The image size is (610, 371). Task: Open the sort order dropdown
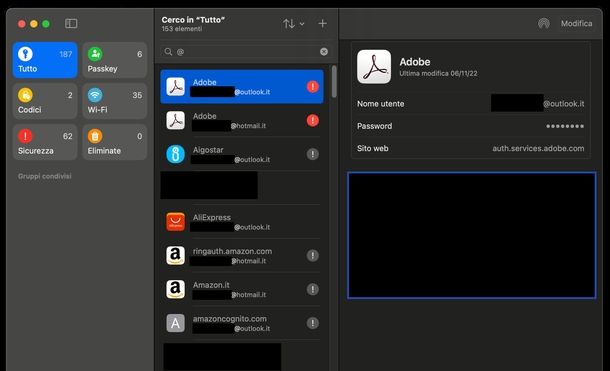[x=294, y=24]
